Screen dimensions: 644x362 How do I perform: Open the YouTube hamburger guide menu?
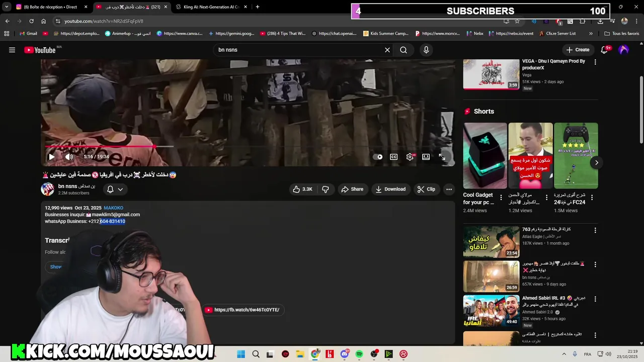tap(12, 50)
